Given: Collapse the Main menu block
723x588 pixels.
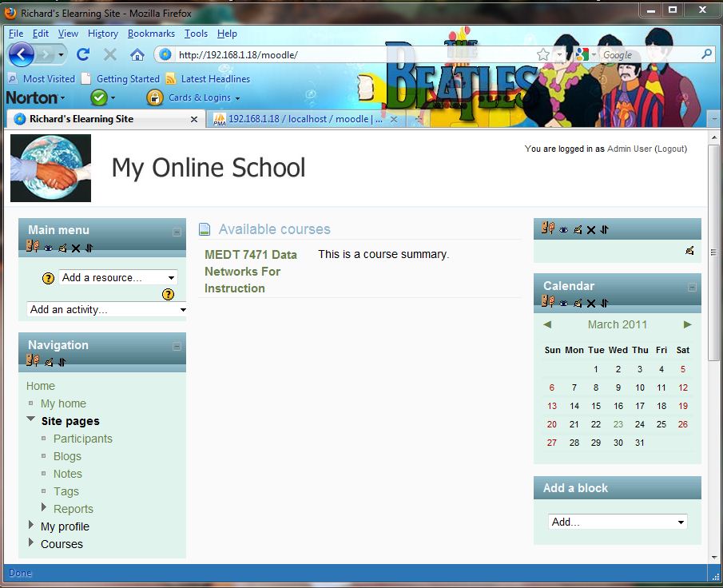Looking at the screenshot, I should tap(177, 232).
